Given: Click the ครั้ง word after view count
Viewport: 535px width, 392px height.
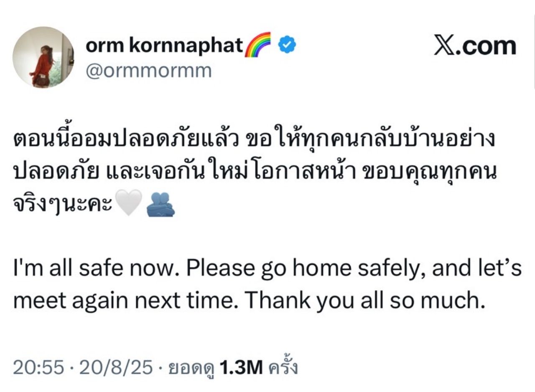Looking at the screenshot, I should 283,367.
